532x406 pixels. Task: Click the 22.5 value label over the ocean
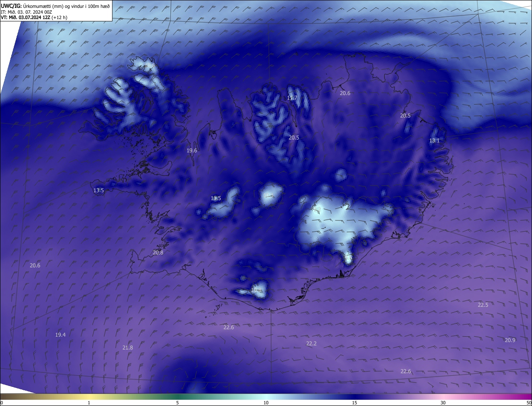(483, 305)
